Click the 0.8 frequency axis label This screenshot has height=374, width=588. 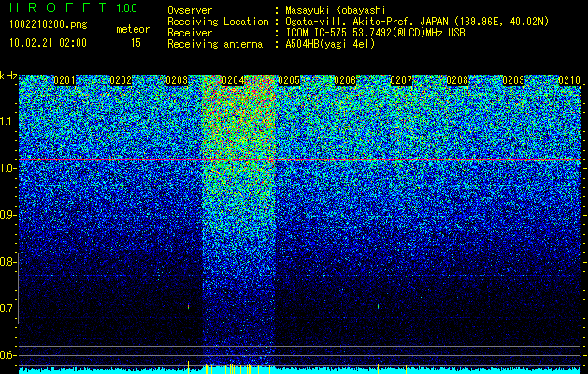(7, 262)
